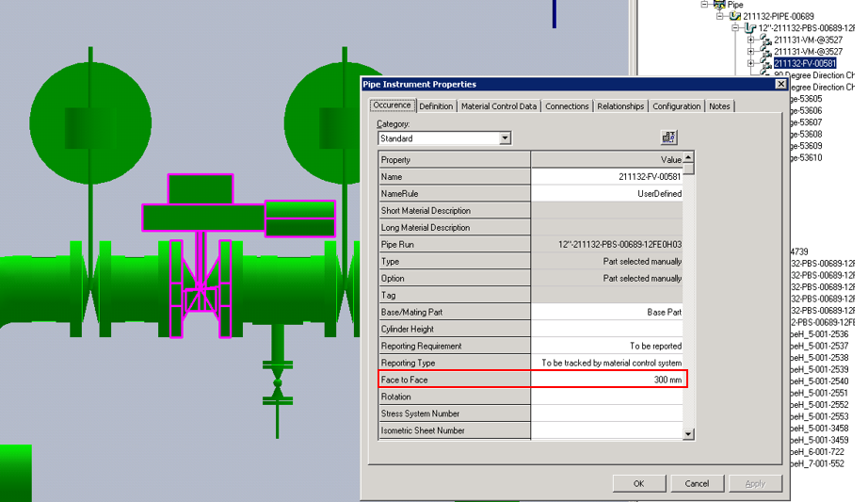This screenshot has width=868, height=502.
Task: Open the Category dropdown
Action: (505, 138)
